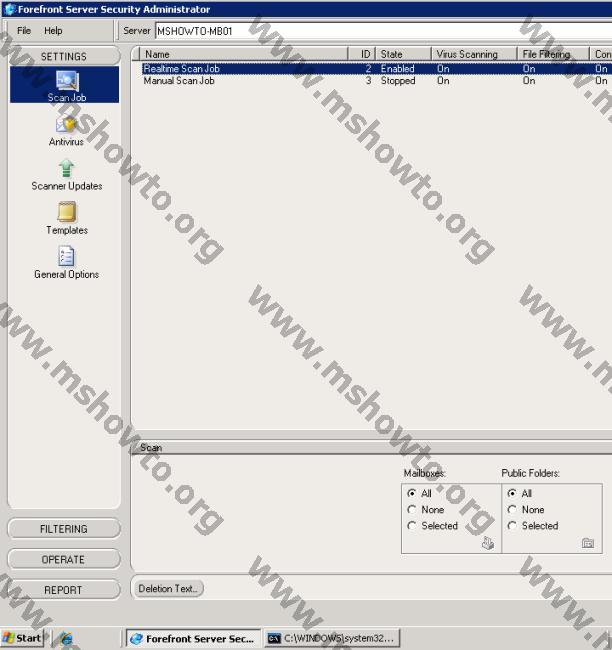
Task: Sort by the Name column header
Action: click(244, 54)
